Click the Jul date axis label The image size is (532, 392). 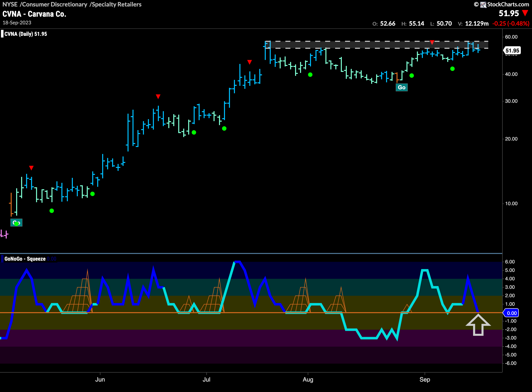[207, 380]
